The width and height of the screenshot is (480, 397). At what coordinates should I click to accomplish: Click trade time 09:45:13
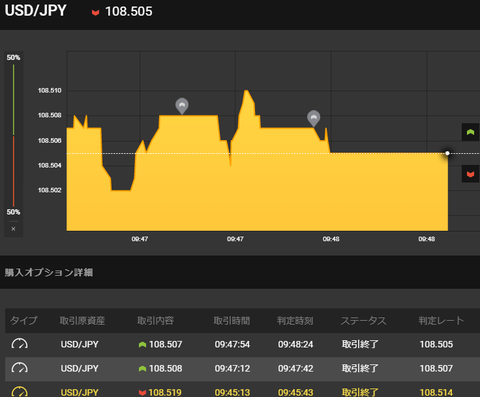click(232, 392)
